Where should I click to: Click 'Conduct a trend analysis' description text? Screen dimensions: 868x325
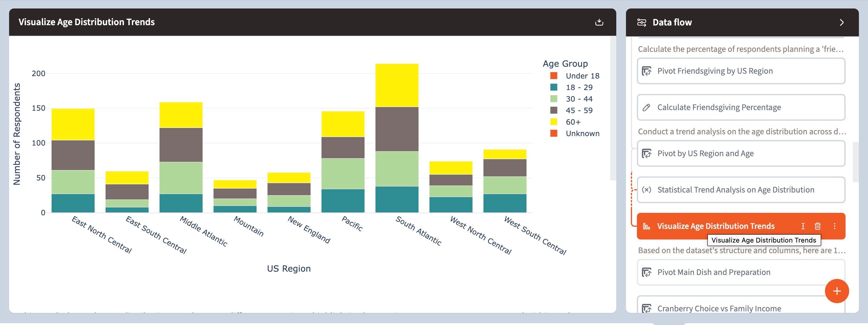coord(742,132)
